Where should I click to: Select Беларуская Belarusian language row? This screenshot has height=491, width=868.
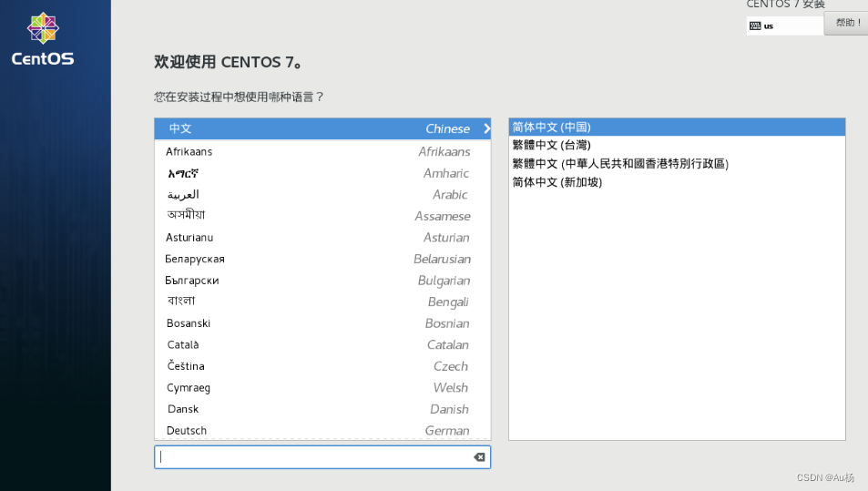coord(322,259)
